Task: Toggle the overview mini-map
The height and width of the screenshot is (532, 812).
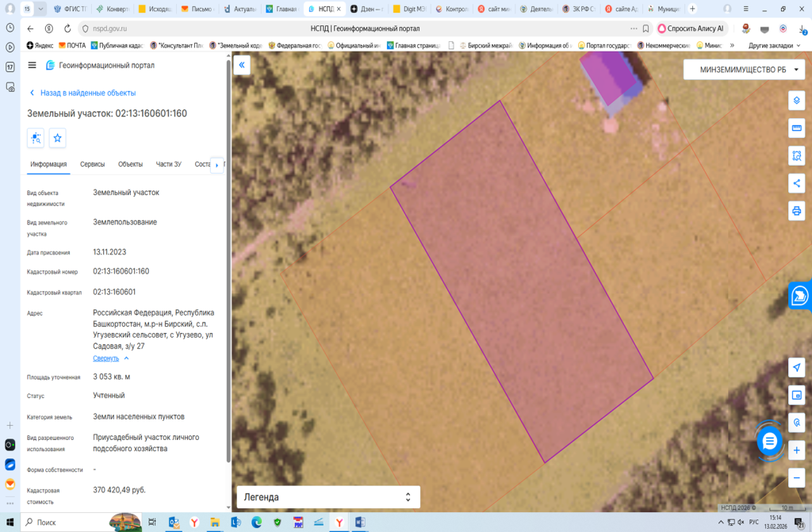Action: 797,395
